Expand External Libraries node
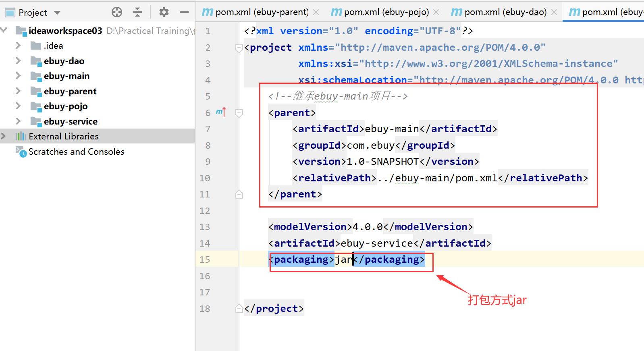The width and height of the screenshot is (644, 351). tap(4, 136)
